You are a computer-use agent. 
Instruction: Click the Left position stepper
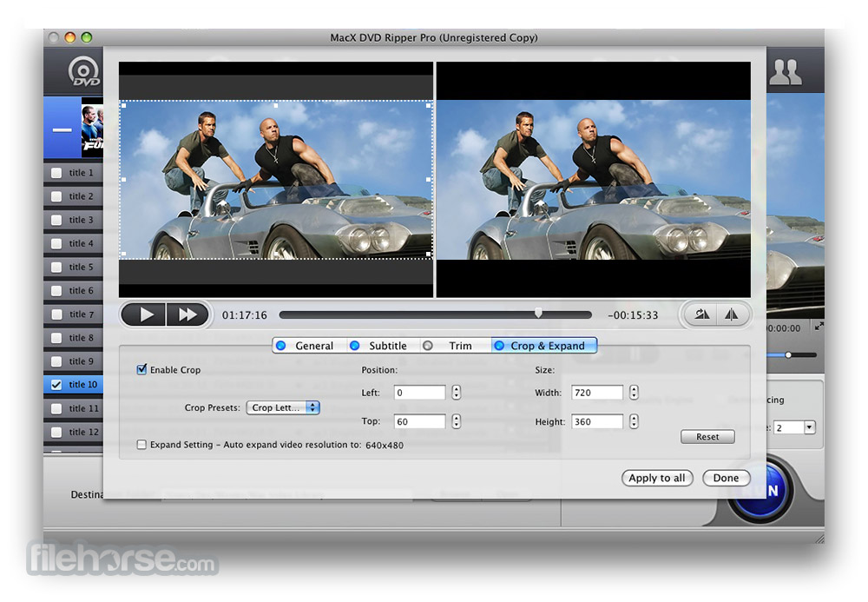tap(457, 392)
